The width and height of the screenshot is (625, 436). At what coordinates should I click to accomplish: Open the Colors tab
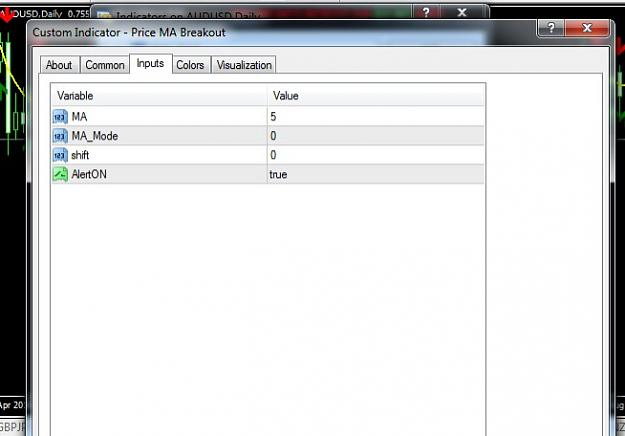190,65
